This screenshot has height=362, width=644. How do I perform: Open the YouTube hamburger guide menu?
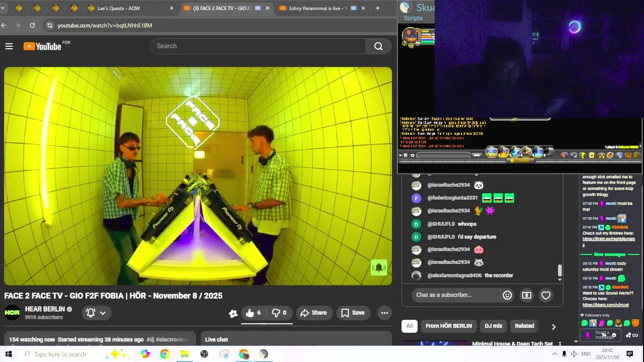(x=9, y=46)
